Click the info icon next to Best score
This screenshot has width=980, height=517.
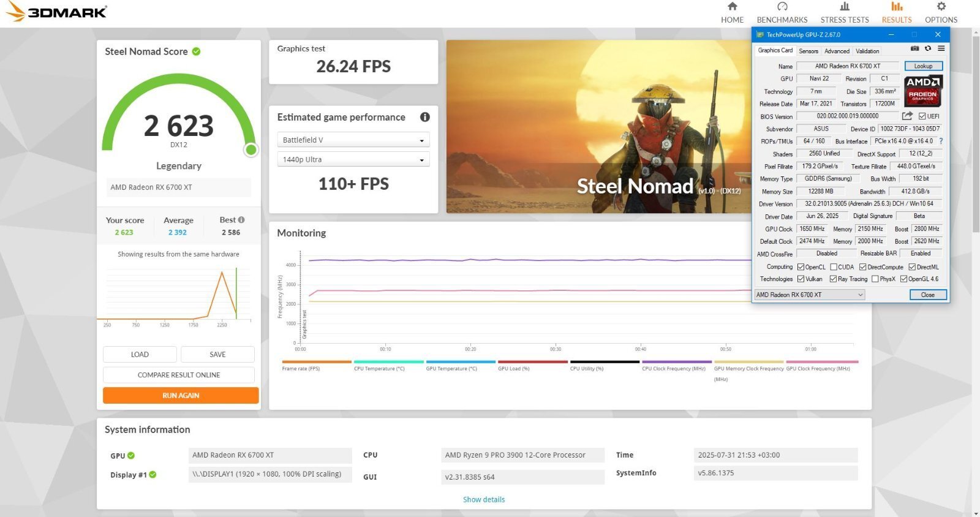[241, 220]
